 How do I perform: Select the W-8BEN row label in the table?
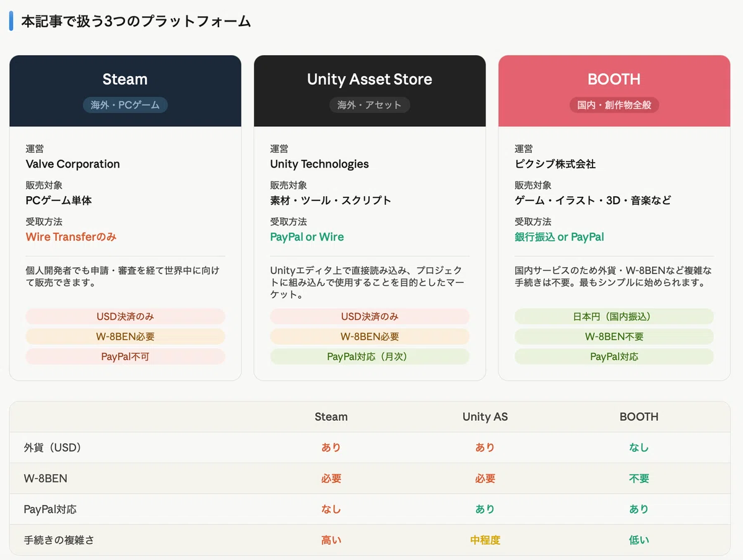coord(45,478)
